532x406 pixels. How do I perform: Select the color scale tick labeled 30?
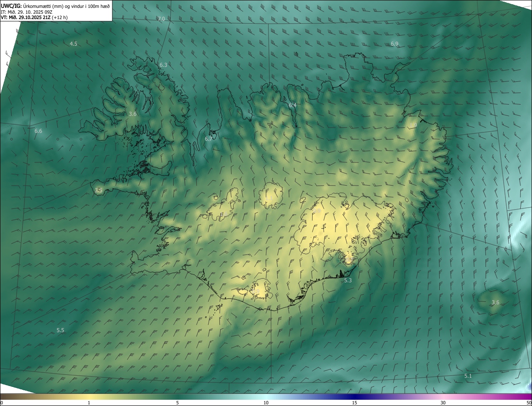point(443,403)
